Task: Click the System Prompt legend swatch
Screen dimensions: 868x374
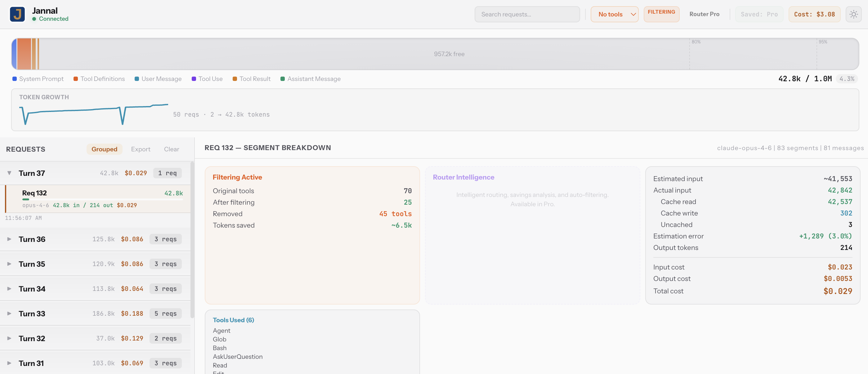Action: coord(15,78)
